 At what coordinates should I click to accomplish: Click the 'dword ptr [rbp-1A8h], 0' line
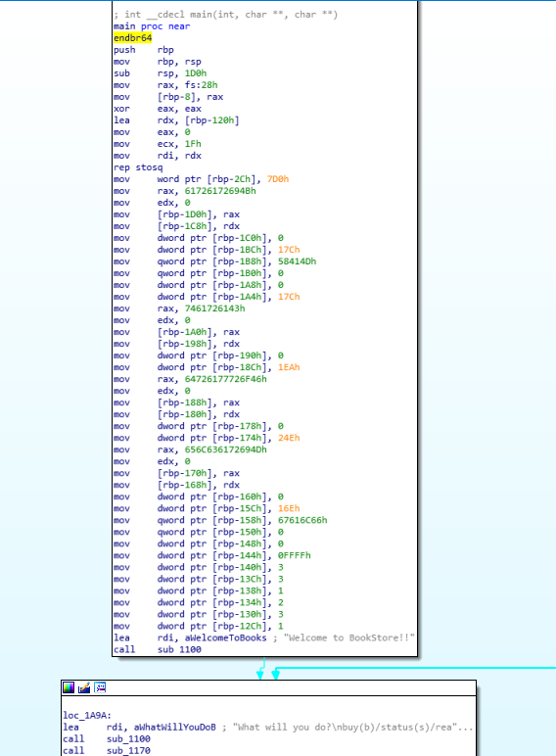click(199, 285)
